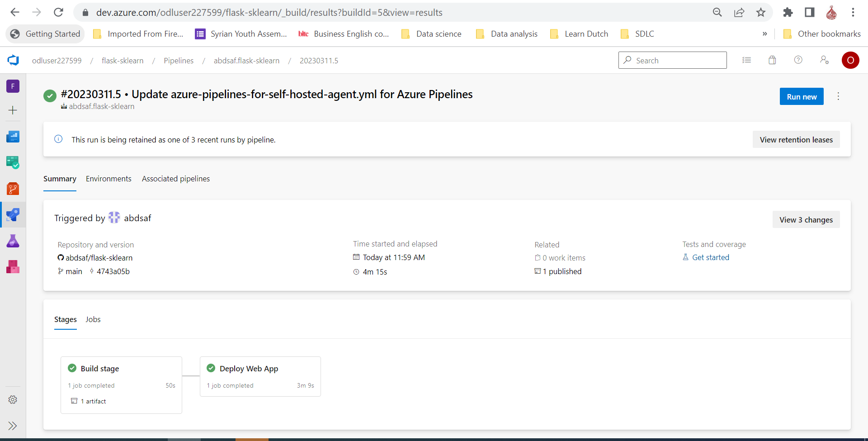The width and height of the screenshot is (868, 441).
Task: Open the marketplace shopping bag icon
Action: 772,60
